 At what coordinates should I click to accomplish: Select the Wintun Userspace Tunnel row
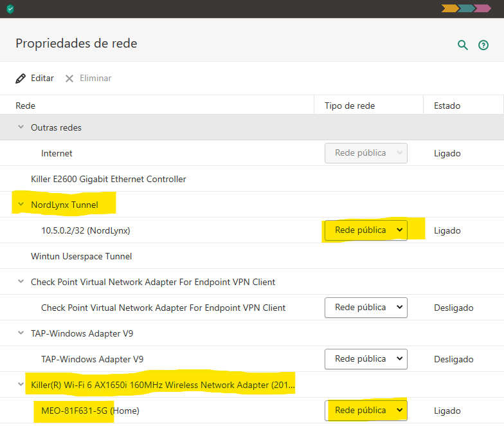click(81, 256)
